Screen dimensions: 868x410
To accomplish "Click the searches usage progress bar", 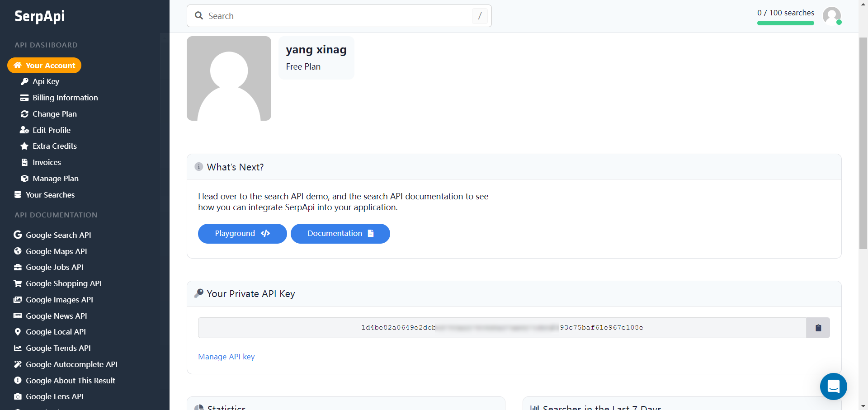I will 786,23.
